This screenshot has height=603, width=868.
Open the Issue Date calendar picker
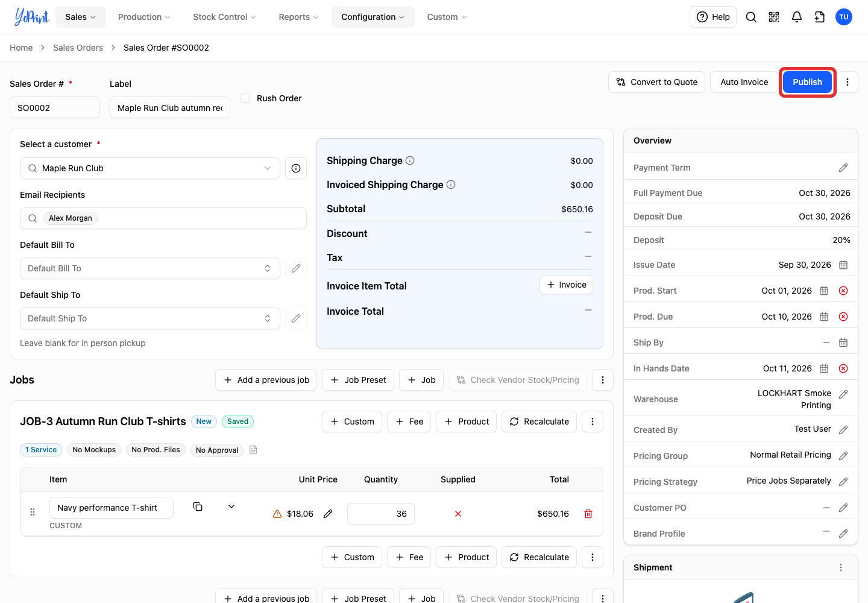tap(843, 265)
